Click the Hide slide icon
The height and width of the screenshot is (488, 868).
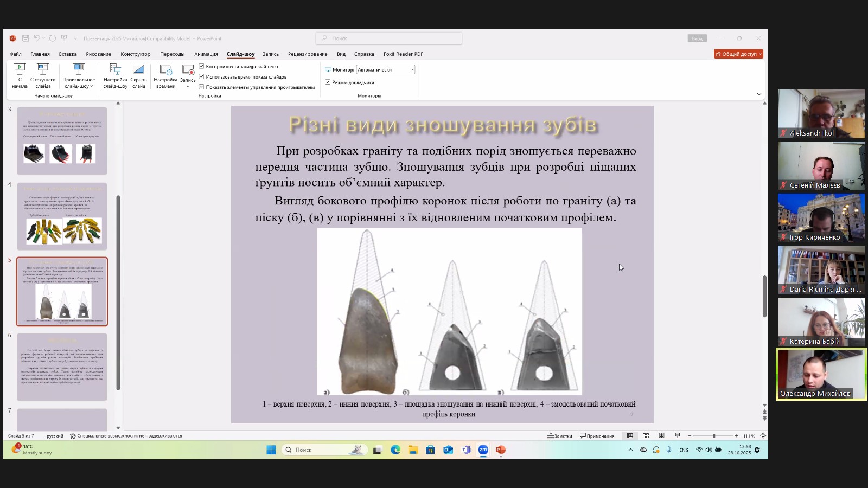pos(138,75)
